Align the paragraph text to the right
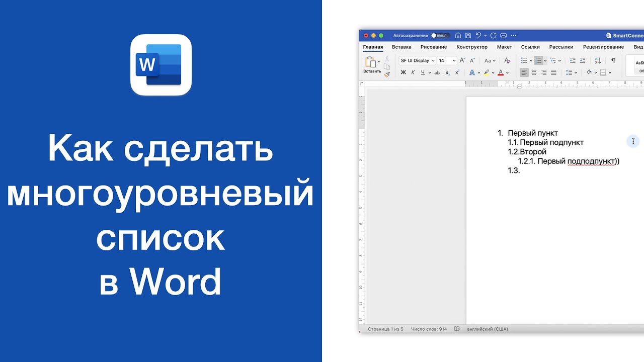Screen dimensions: 644x362 (544, 72)
